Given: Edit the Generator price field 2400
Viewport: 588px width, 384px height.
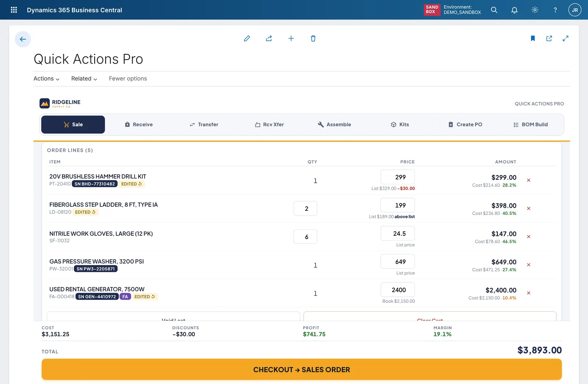Looking at the screenshot, I should pos(398,290).
